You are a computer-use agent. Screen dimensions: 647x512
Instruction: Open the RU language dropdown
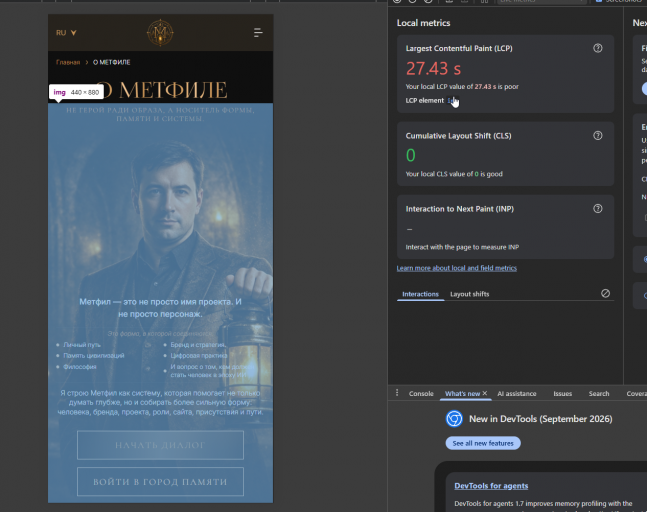tap(66, 33)
